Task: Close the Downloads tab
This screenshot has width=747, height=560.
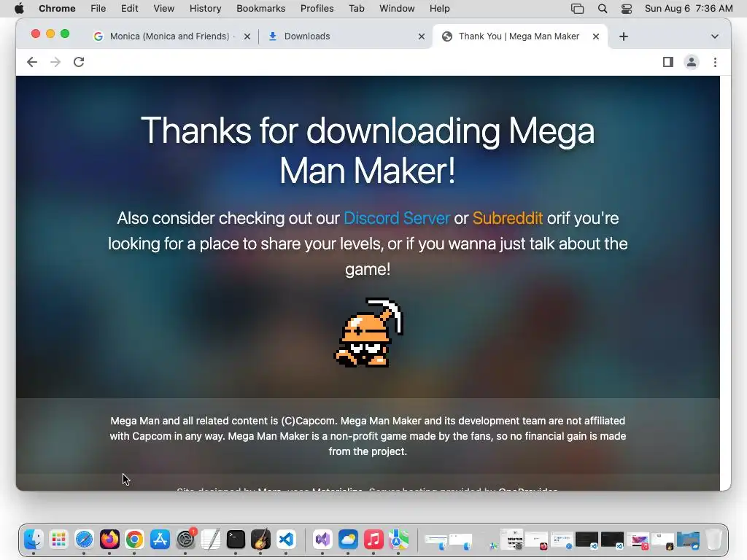Action: pos(421,36)
